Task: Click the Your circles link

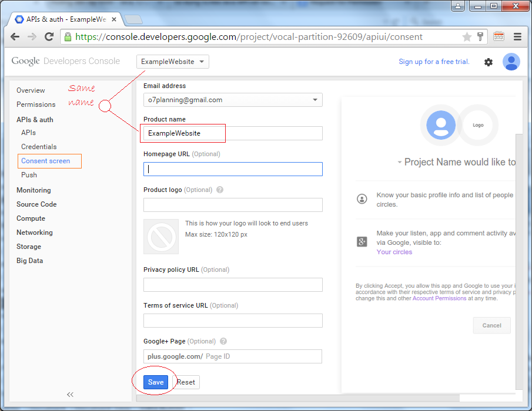Action: (394, 252)
